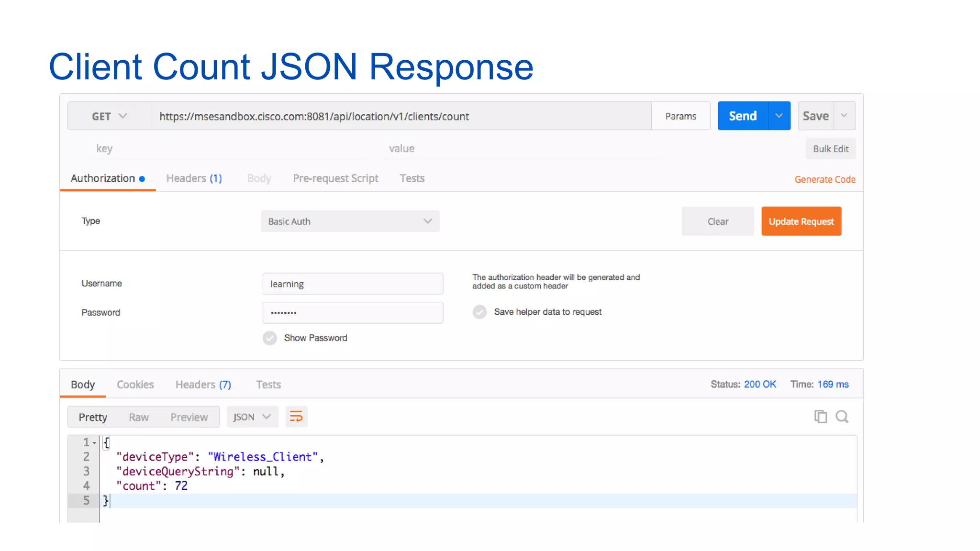Click the 169 ms time value
The image size is (980, 551).
click(x=833, y=384)
